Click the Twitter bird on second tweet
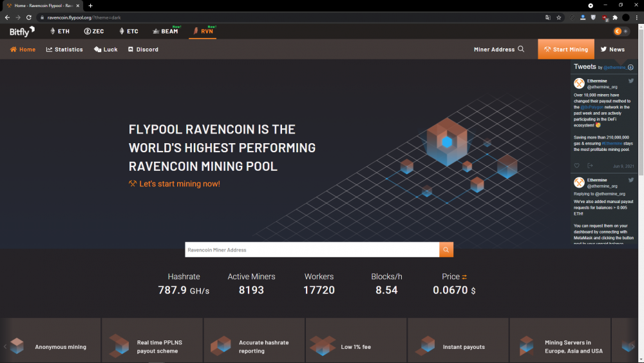644x363 pixels. (x=631, y=180)
